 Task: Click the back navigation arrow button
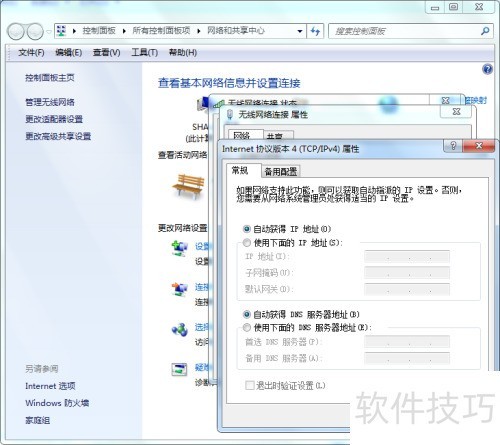pos(16,32)
